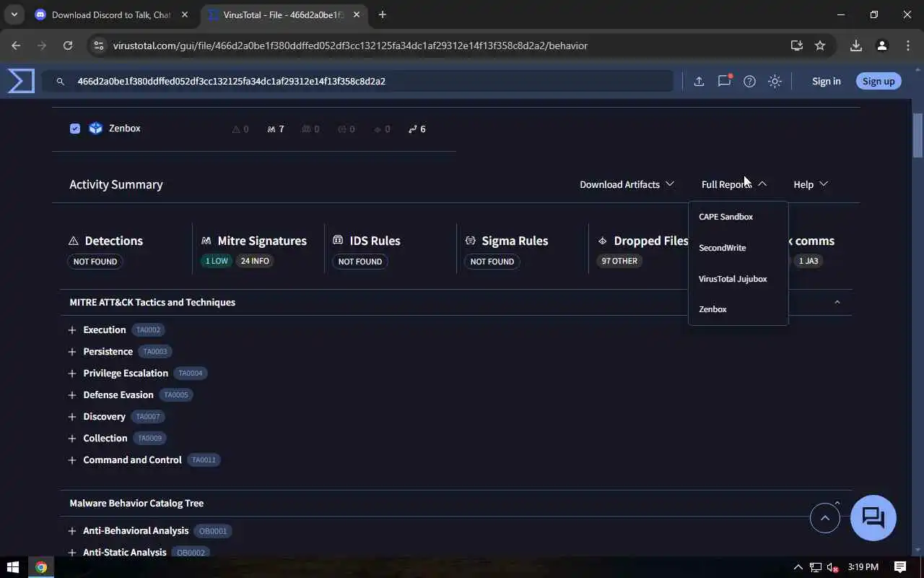Image resolution: width=924 pixels, height=578 pixels.
Task: Open the blue chat support bubble
Action: pyautogui.click(x=873, y=518)
